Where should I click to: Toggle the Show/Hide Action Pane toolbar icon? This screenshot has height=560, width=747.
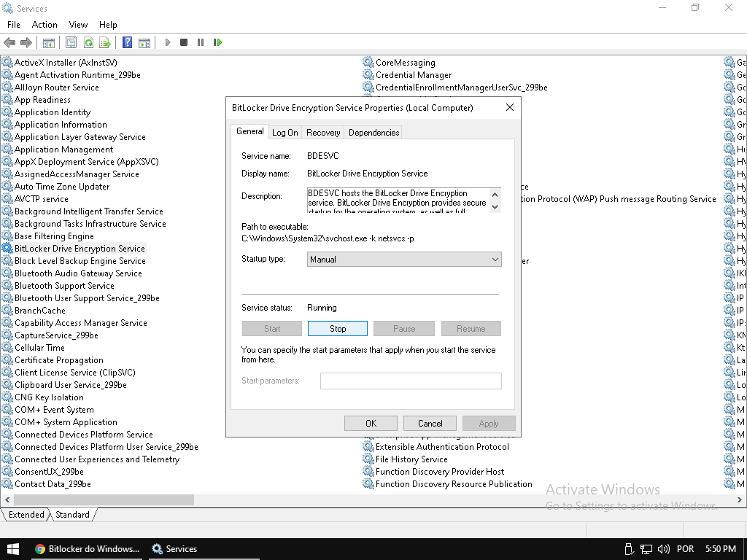click(x=144, y=42)
